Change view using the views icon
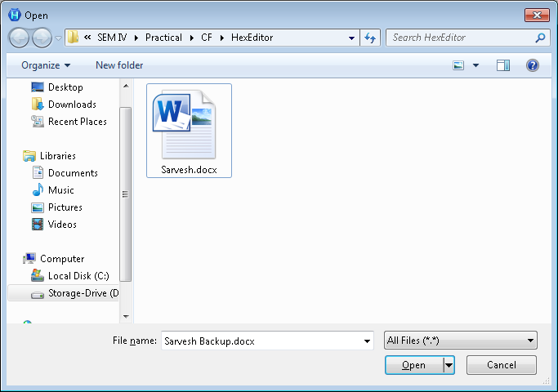 (x=459, y=65)
